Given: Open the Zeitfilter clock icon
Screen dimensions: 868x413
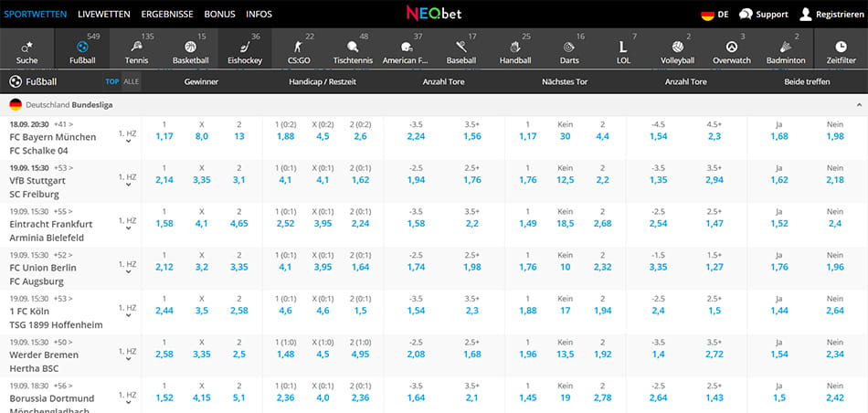Looking at the screenshot, I should point(841,47).
